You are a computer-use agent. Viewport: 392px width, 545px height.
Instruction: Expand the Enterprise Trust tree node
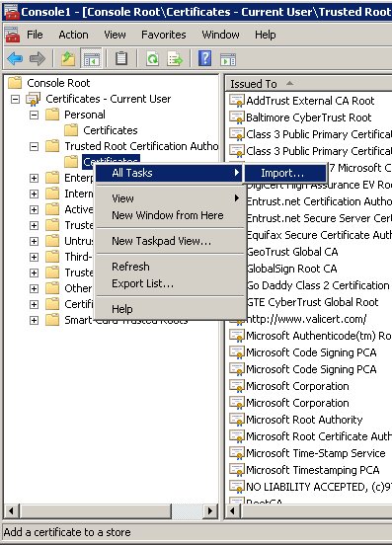coord(34,178)
